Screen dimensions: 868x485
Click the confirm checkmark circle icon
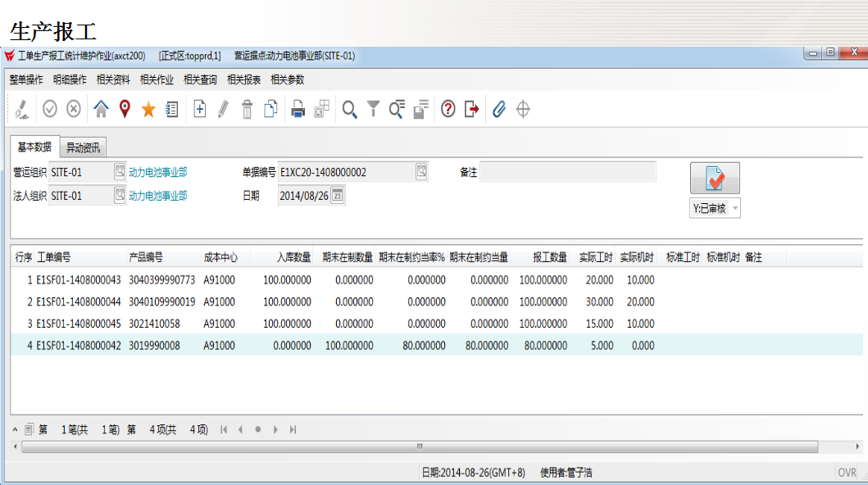point(50,109)
